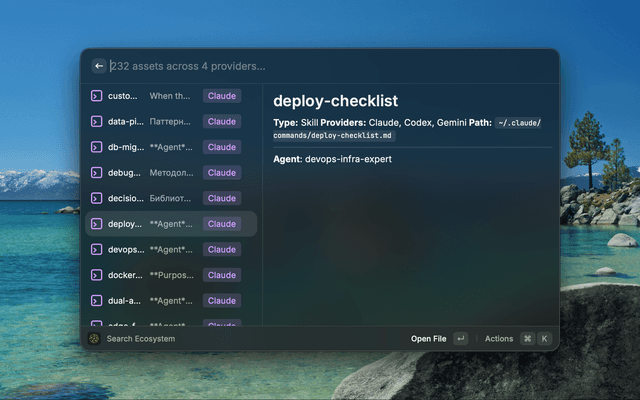This screenshot has width=640, height=400.
Task: Click Claude tag on debug... row
Action: pyautogui.click(x=222, y=173)
